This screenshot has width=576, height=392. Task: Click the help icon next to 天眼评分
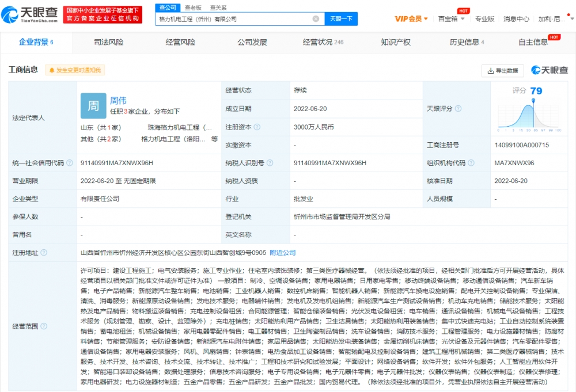coord(458,108)
